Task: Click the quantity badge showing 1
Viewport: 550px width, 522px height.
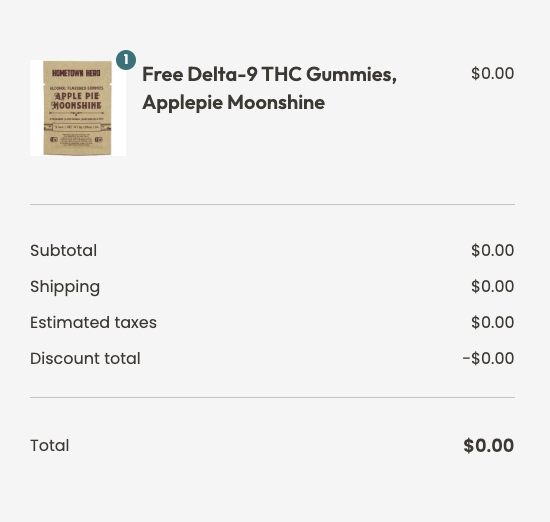Action: tap(126, 60)
